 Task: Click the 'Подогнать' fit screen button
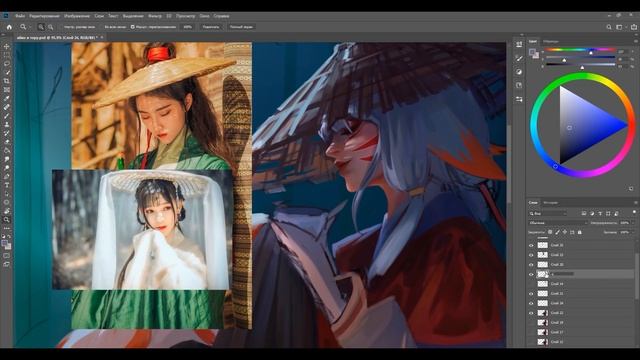211,27
